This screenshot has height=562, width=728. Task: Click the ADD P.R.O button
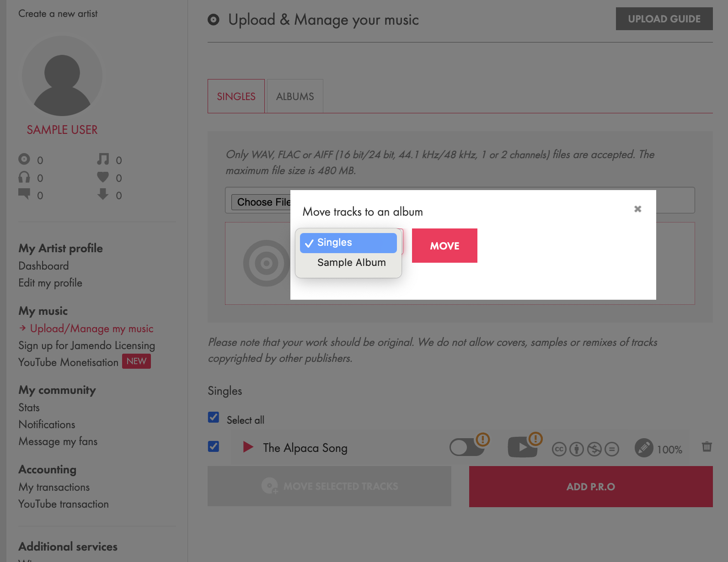591,487
